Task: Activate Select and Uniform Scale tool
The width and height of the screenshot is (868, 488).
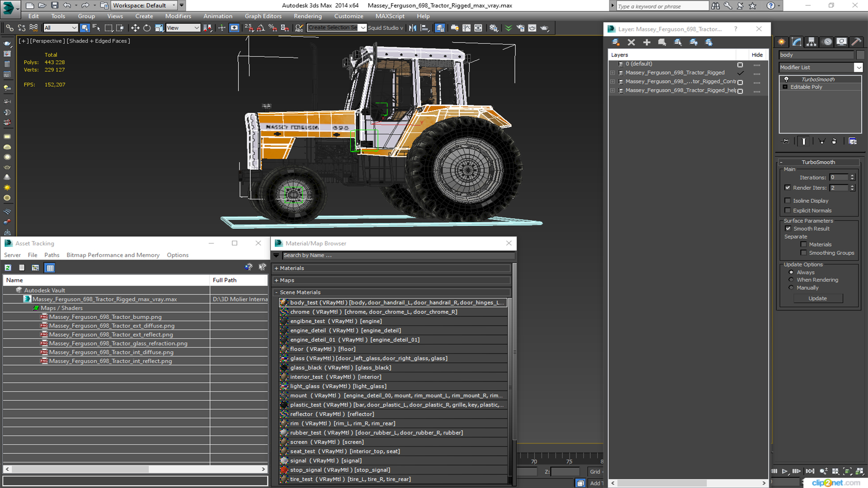Action: [159, 28]
